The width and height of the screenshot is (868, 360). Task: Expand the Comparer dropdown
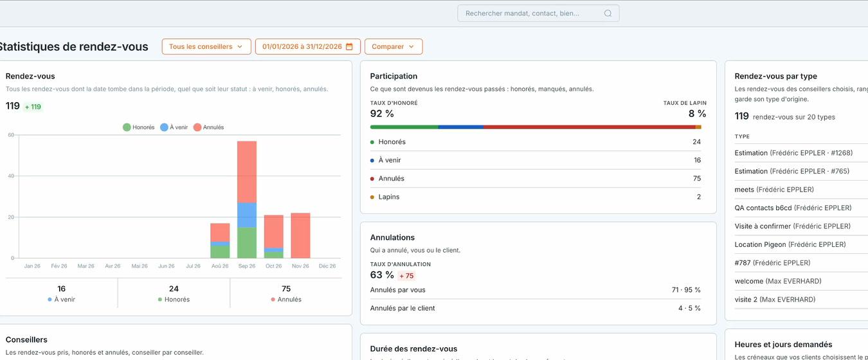(x=393, y=46)
